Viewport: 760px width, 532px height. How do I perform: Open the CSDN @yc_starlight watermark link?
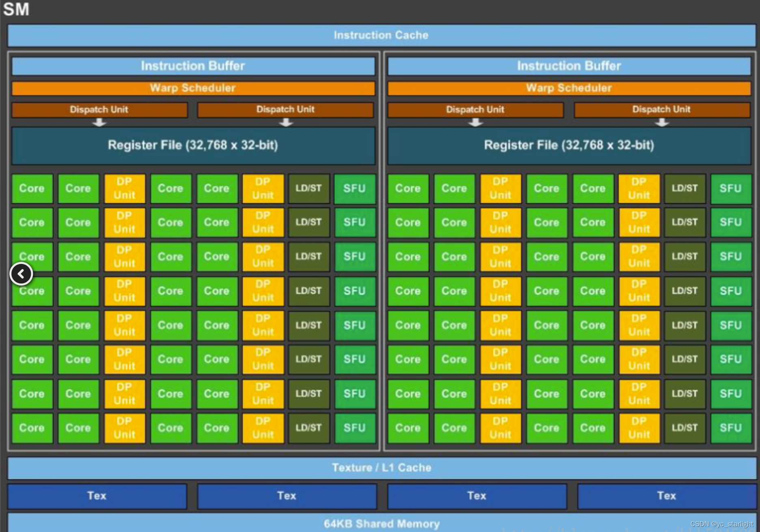coord(722,524)
